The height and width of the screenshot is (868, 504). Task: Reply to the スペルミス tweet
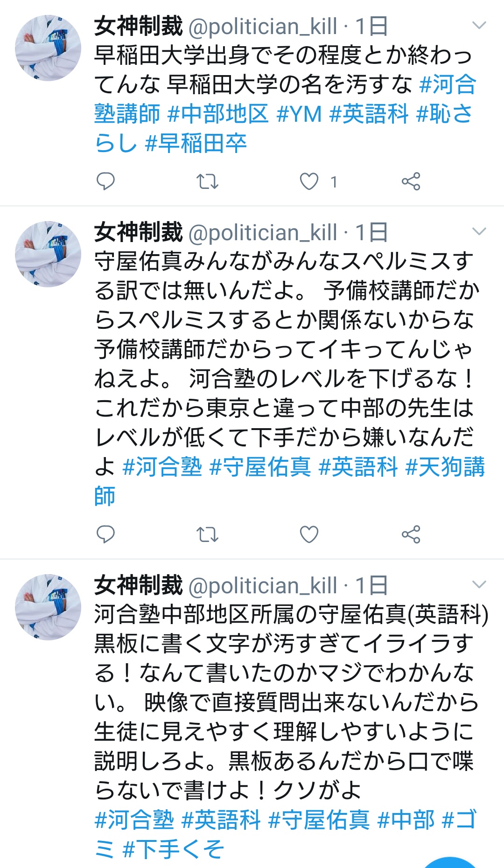click(105, 535)
